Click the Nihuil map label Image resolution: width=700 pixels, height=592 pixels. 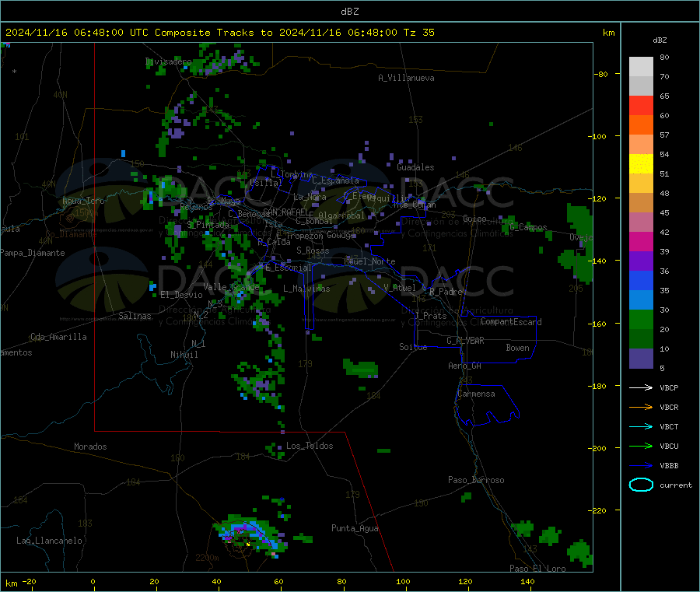click(x=184, y=355)
